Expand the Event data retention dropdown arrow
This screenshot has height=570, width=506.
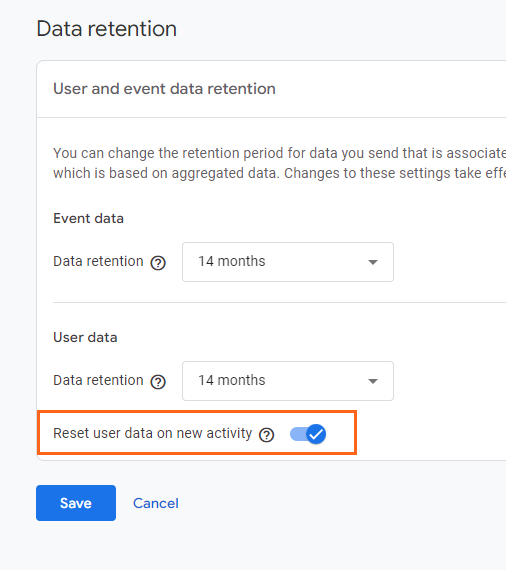[x=373, y=262]
